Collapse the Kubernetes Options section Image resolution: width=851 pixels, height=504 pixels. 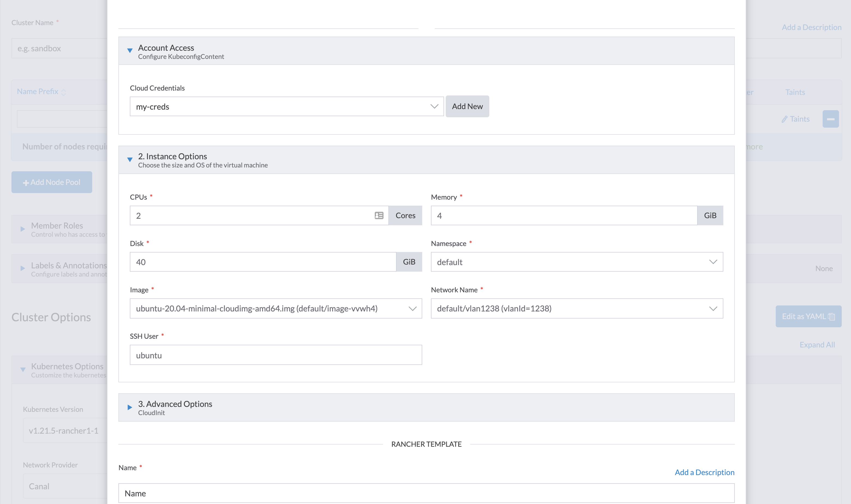pyautogui.click(x=23, y=370)
